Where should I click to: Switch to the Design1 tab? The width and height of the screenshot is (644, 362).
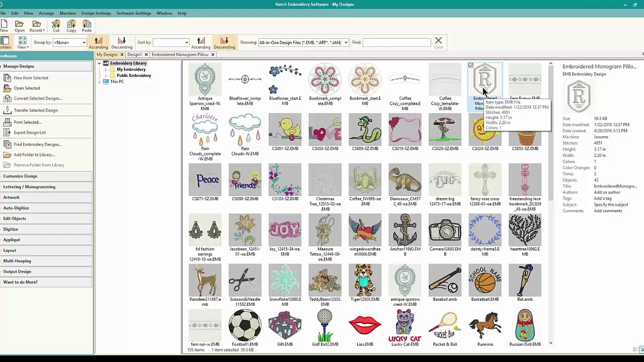(x=134, y=54)
